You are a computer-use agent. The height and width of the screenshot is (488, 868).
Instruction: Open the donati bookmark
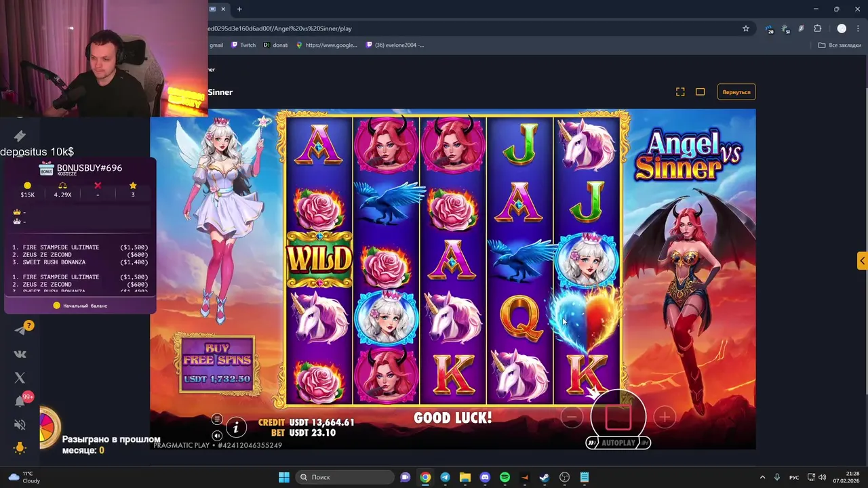point(276,45)
